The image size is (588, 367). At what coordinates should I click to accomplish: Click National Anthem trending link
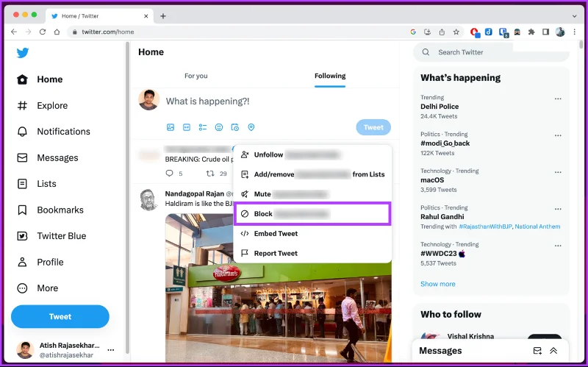tap(537, 227)
